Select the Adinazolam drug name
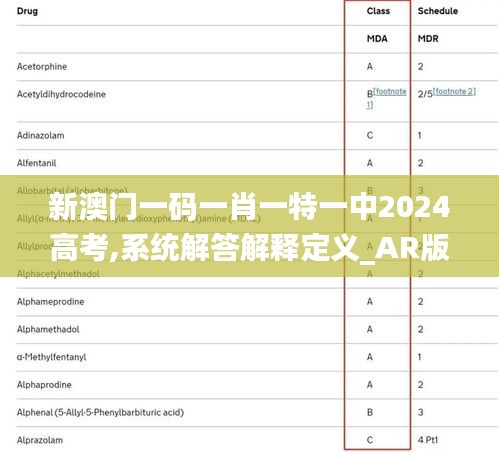The image size is (499, 452). [x=41, y=135]
